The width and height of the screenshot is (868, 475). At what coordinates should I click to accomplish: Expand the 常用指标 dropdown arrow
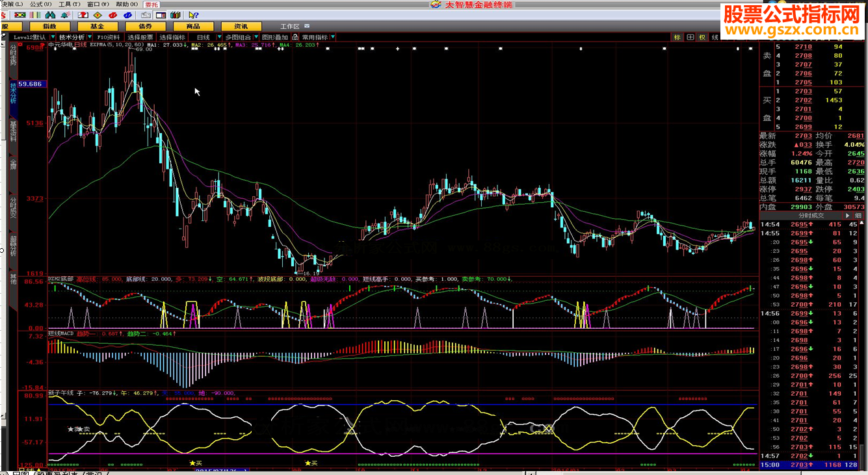click(334, 38)
